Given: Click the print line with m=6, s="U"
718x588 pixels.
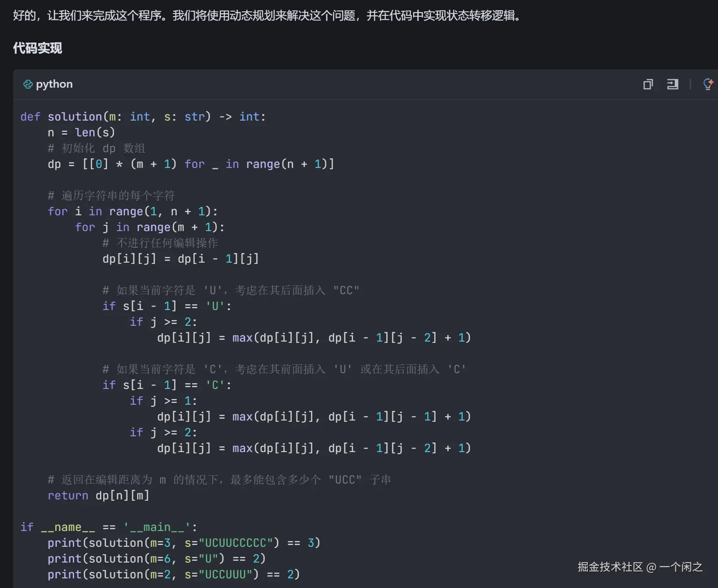Looking at the screenshot, I should (x=157, y=559).
